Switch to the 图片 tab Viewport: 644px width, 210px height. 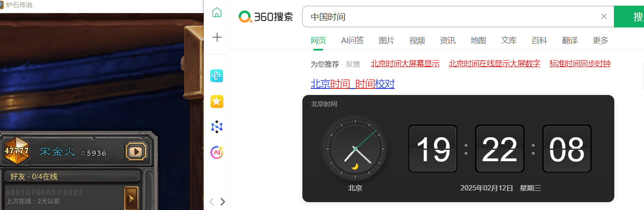click(x=387, y=41)
